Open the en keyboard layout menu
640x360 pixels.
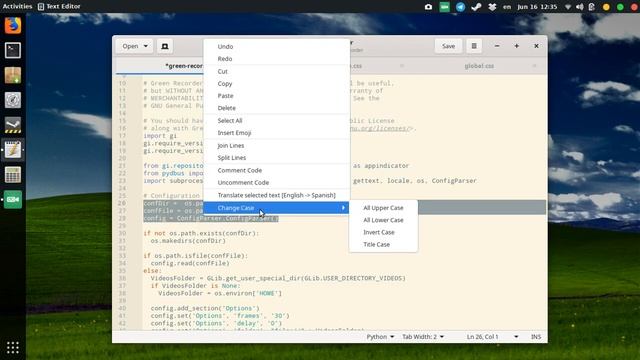(507, 7)
